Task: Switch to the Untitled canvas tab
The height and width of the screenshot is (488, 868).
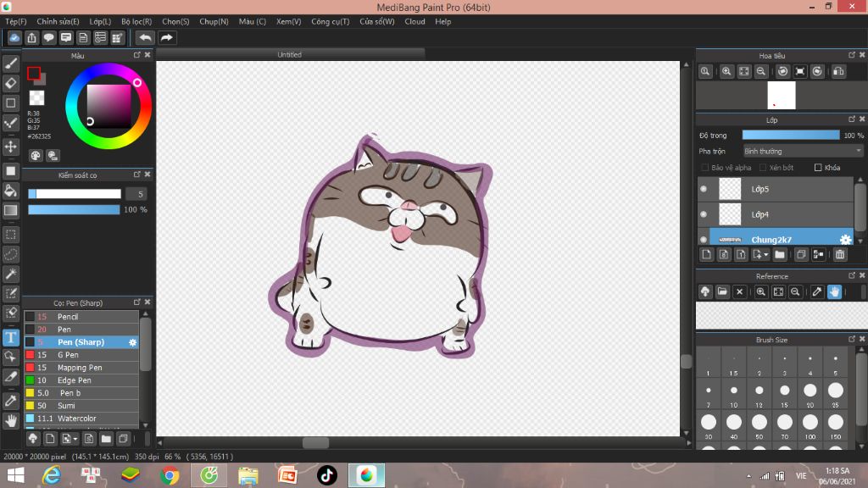Action: (290, 54)
